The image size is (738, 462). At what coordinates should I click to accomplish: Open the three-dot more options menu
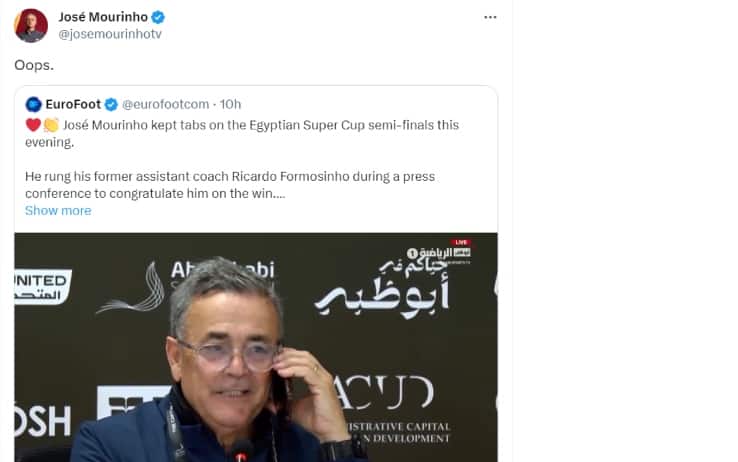pos(490,17)
